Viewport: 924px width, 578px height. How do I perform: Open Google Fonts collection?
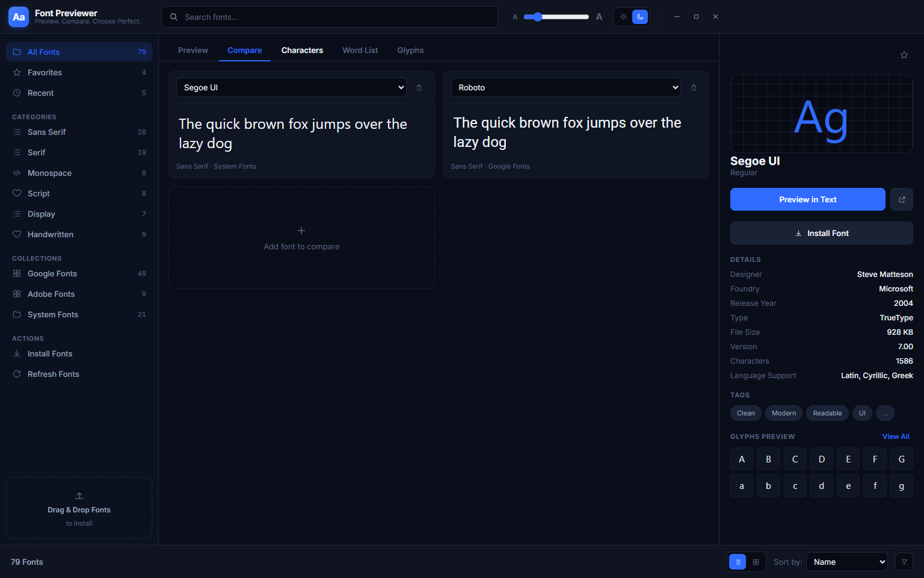79,273
